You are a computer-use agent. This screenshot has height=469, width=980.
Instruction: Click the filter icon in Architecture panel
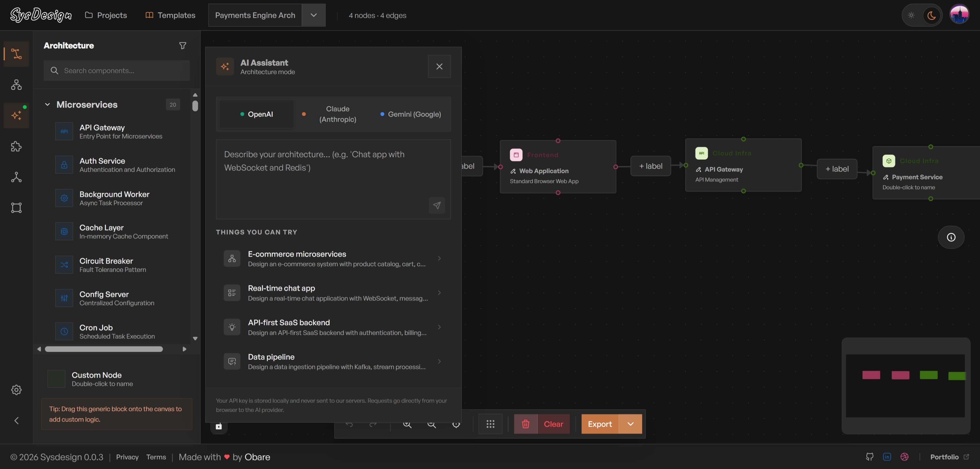pyautogui.click(x=183, y=46)
